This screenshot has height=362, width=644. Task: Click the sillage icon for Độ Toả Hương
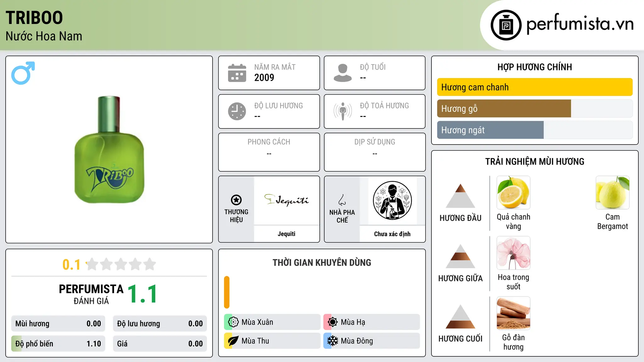[x=343, y=111]
